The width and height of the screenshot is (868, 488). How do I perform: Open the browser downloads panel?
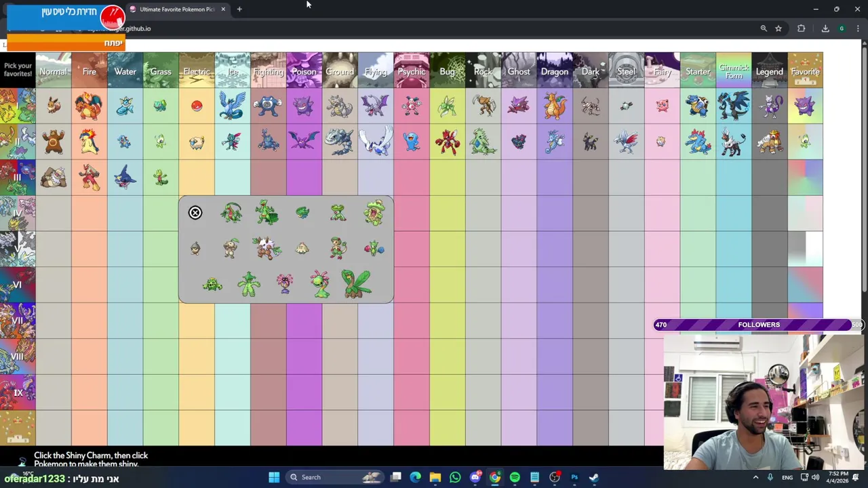[825, 28]
